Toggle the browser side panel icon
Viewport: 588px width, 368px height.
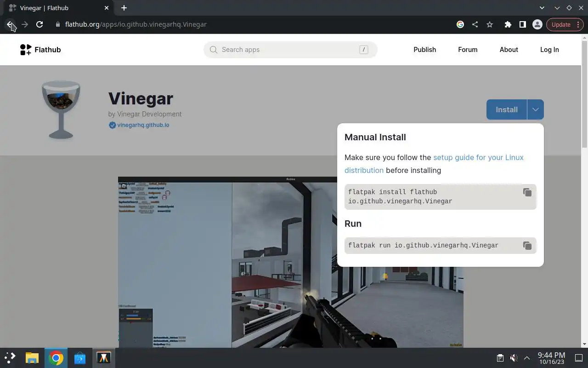522,24
